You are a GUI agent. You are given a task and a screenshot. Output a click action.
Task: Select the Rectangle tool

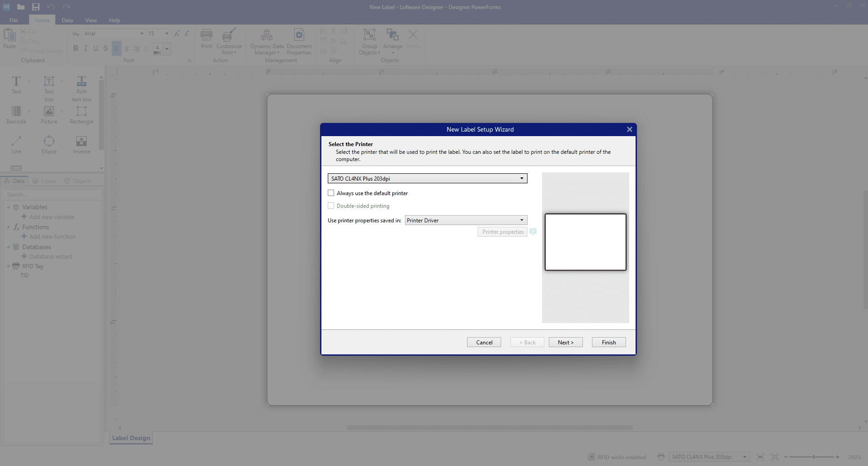(x=81, y=115)
